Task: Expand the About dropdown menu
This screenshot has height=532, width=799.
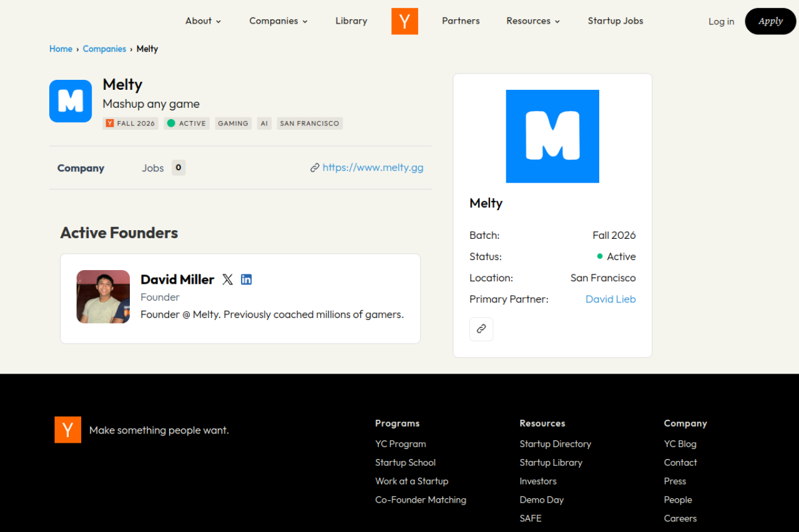Action: point(203,21)
